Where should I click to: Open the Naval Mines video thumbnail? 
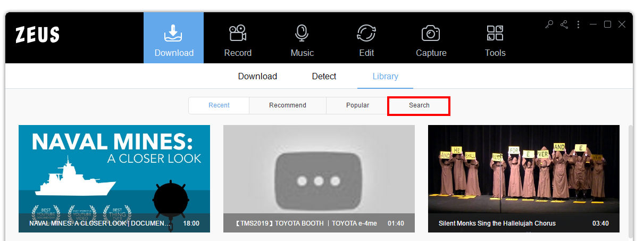(114, 179)
